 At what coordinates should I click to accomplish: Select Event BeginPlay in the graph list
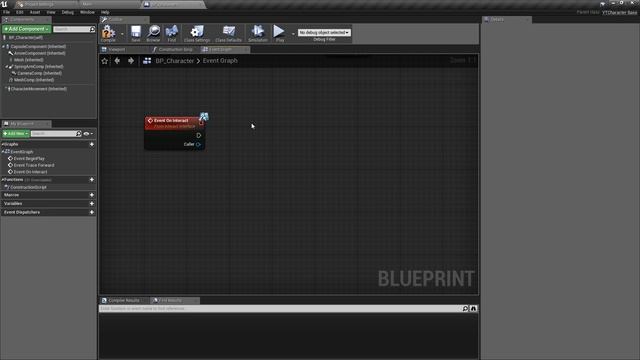click(x=29, y=158)
